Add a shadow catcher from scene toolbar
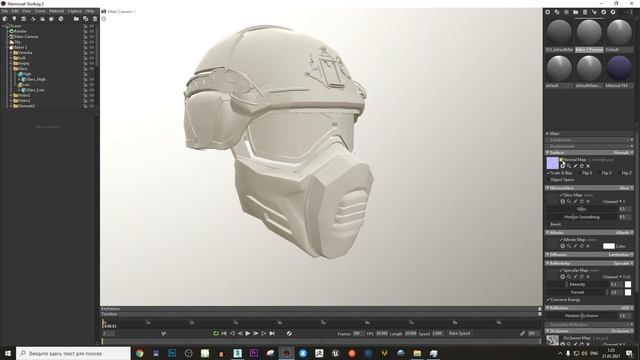The height and width of the screenshot is (360, 640). coord(51,19)
